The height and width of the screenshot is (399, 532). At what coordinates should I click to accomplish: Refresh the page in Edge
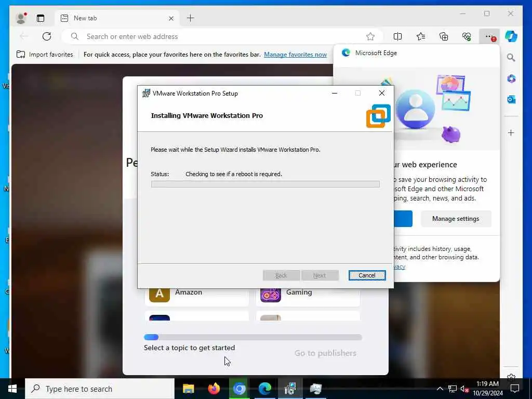coord(47,36)
